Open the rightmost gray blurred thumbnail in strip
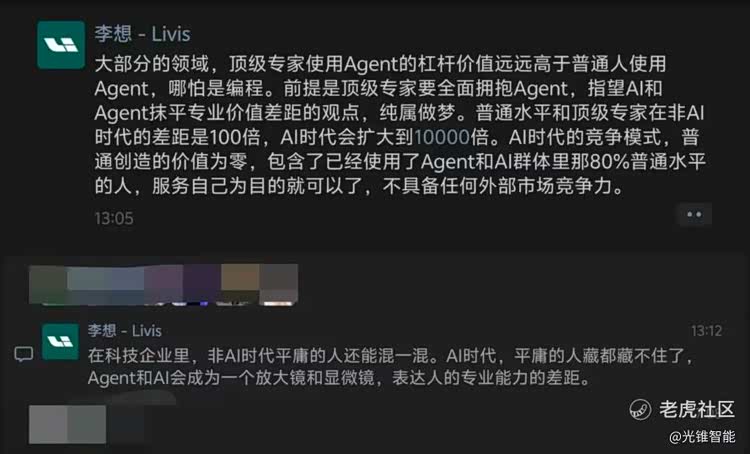The height and width of the screenshot is (454, 750). click(x=279, y=285)
